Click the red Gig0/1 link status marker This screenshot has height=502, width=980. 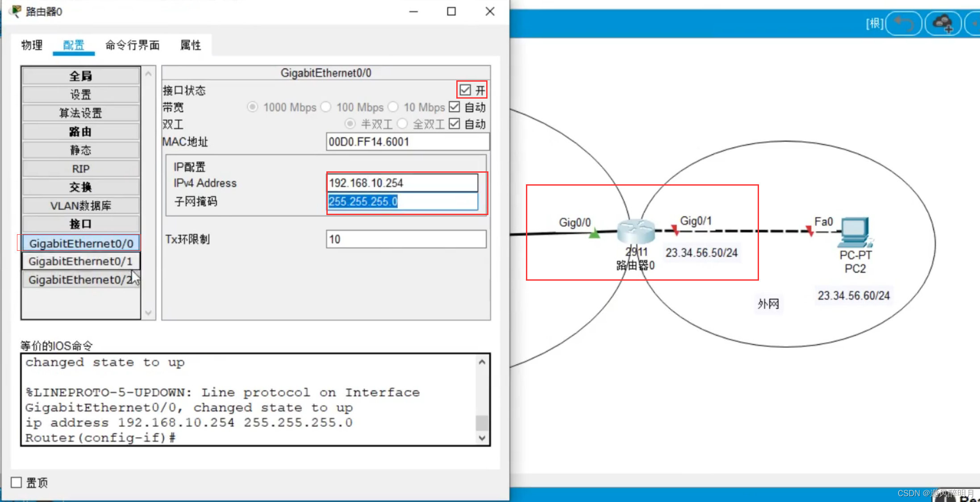675,230
